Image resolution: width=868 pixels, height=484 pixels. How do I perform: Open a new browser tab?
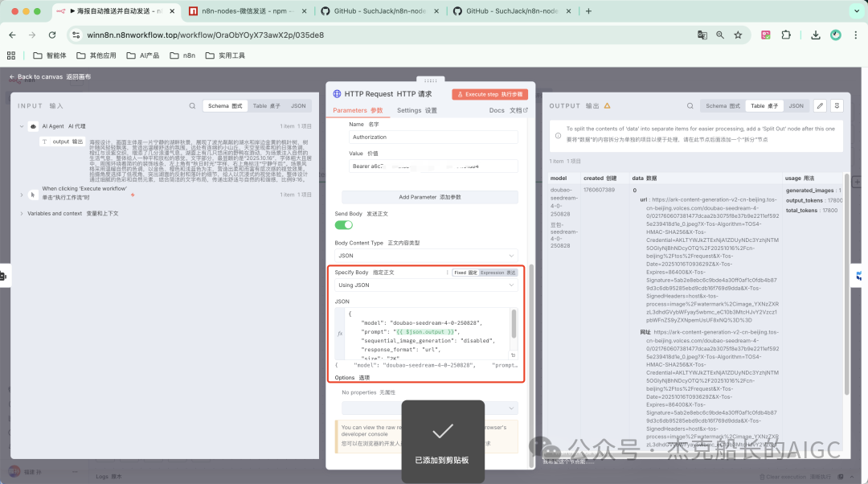[588, 11]
